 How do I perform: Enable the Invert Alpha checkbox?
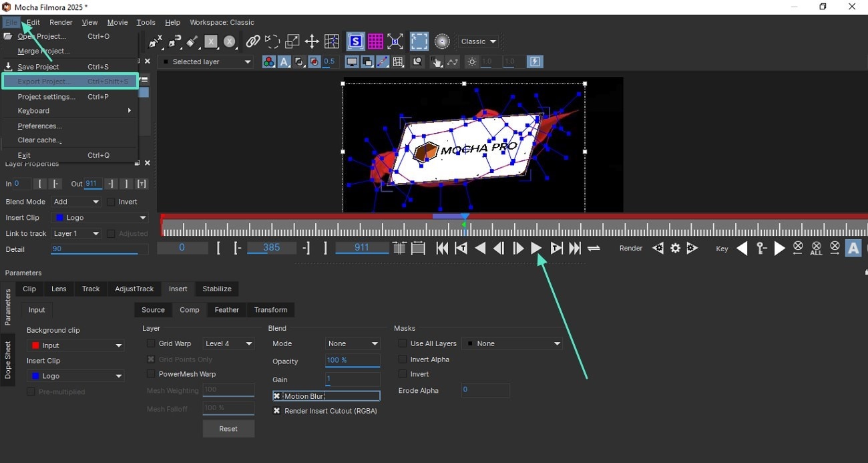tap(403, 359)
